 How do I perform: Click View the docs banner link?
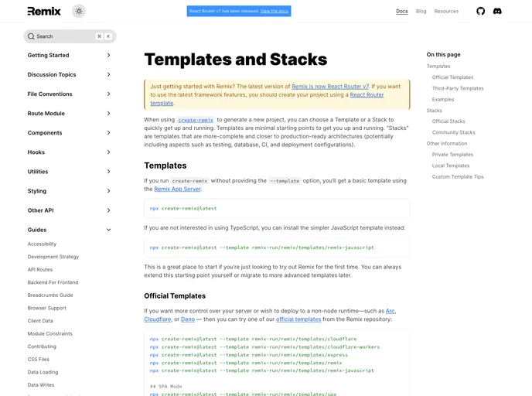(x=275, y=11)
